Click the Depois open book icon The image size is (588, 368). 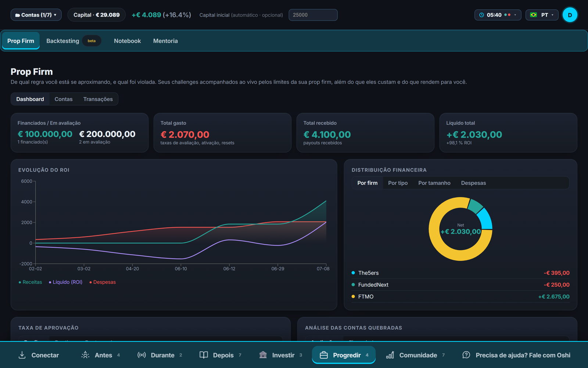(x=204, y=355)
